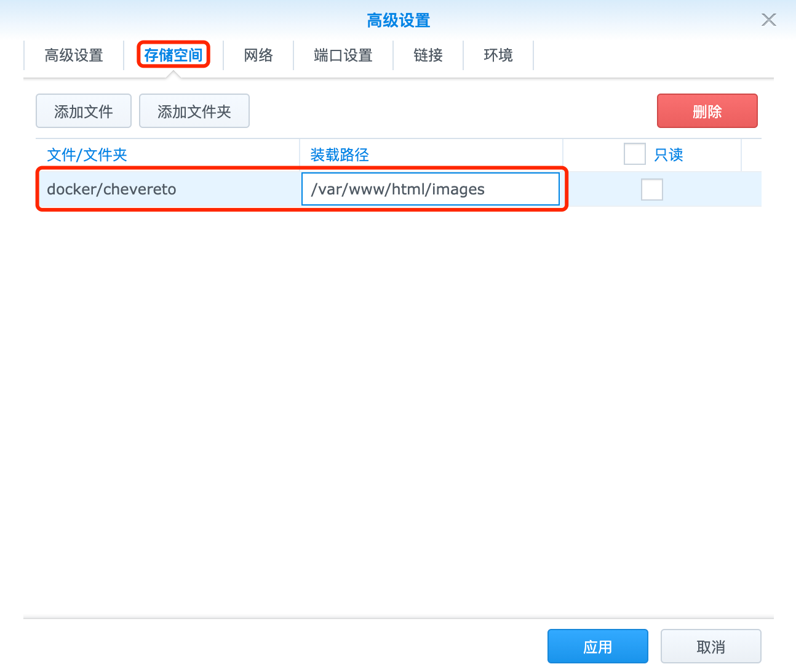Select the docker/chevereto folder entry
This screenshot has width=796, height=672.
pos(111,189)
